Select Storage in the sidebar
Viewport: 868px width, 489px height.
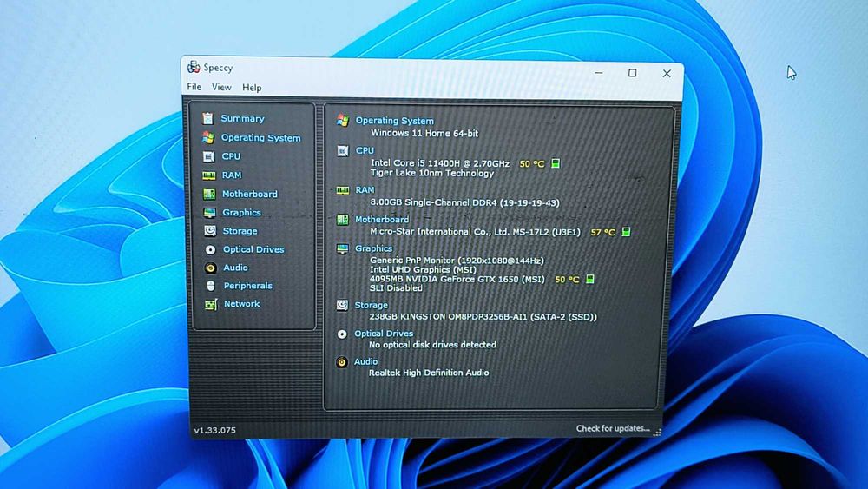(240, 232)
